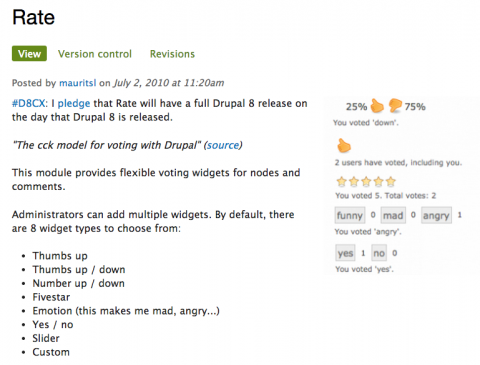
Task: Open mauritsl author profile link
Action: point(78,83)
